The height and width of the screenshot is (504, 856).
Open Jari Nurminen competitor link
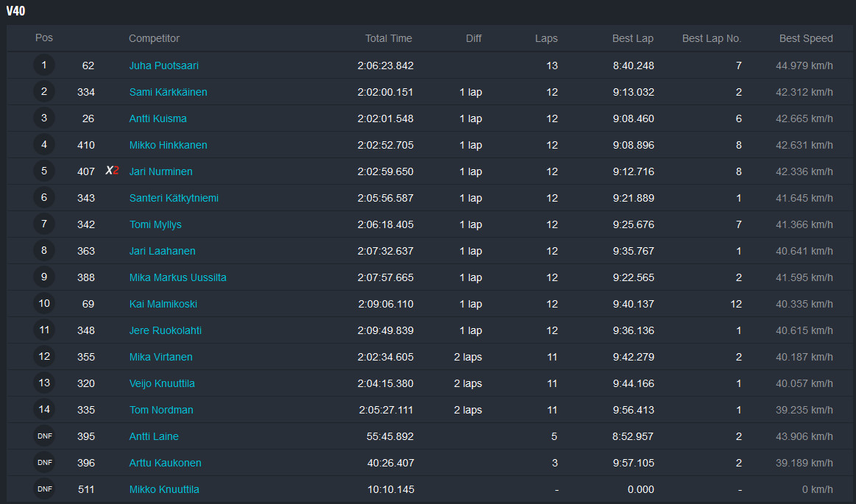pyautogui.click(x=160, y=171)
